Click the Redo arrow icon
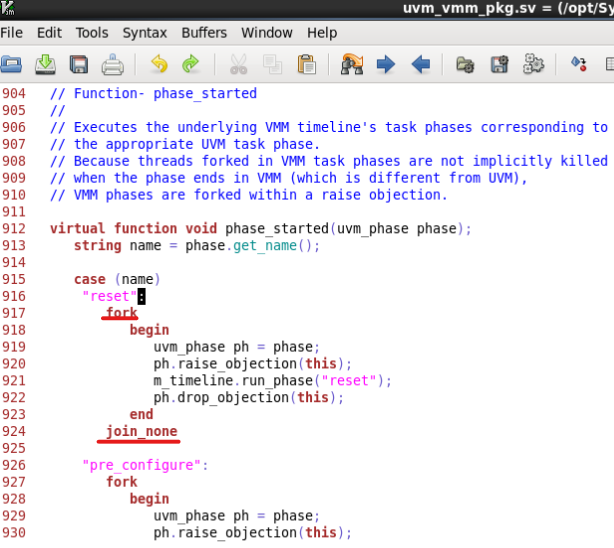This screenshot has height=548, width=614. pos(191,64)
